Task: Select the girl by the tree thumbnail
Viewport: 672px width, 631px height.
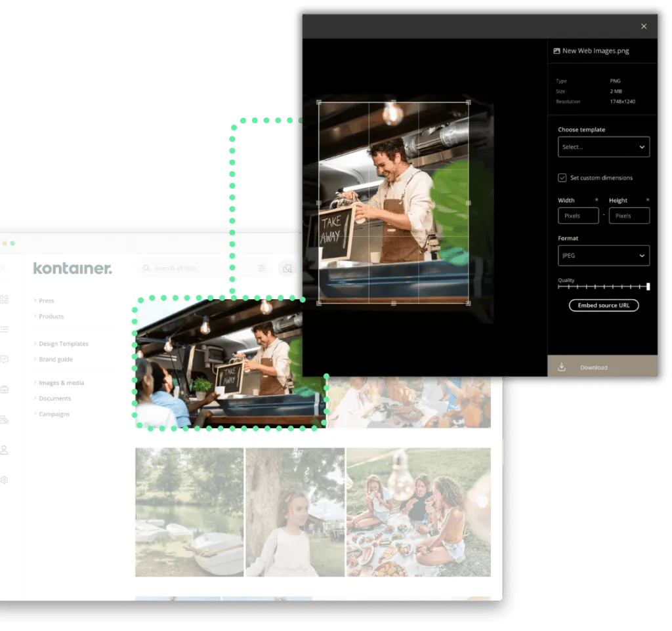Action: [x=295, y=512]
